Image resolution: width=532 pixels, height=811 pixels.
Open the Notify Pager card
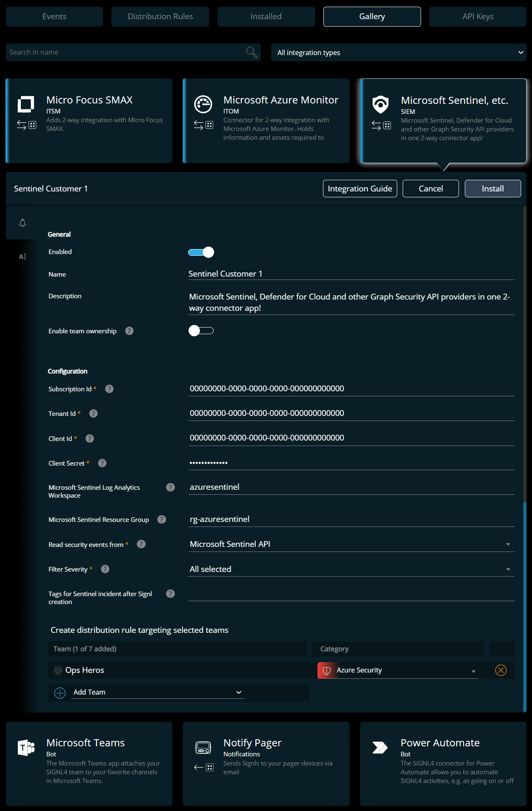coord(266,763)
